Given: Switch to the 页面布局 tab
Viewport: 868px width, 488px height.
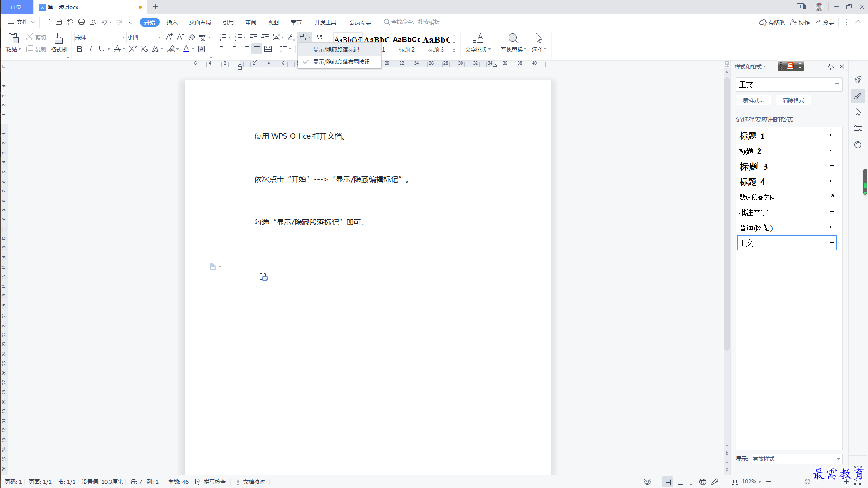Looking at the screenshot, I should point(200,22).
